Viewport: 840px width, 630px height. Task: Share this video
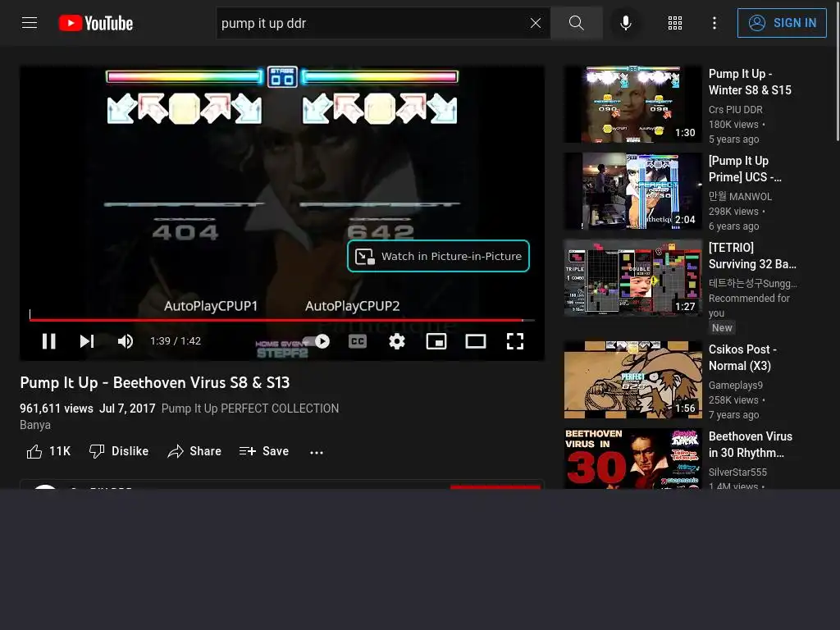pos(194,452)
